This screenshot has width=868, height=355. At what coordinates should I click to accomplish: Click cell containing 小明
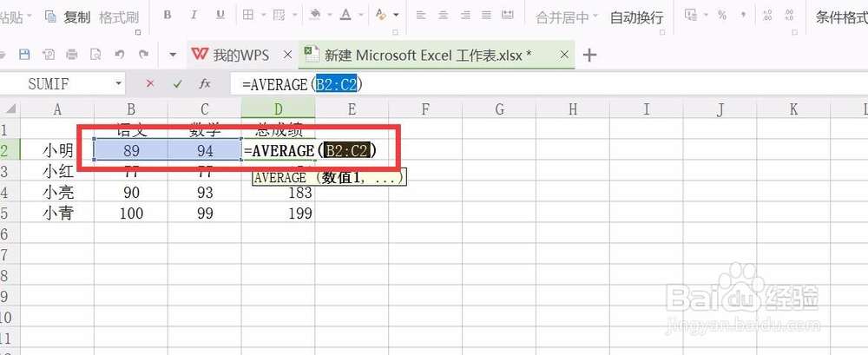[57, 149]
